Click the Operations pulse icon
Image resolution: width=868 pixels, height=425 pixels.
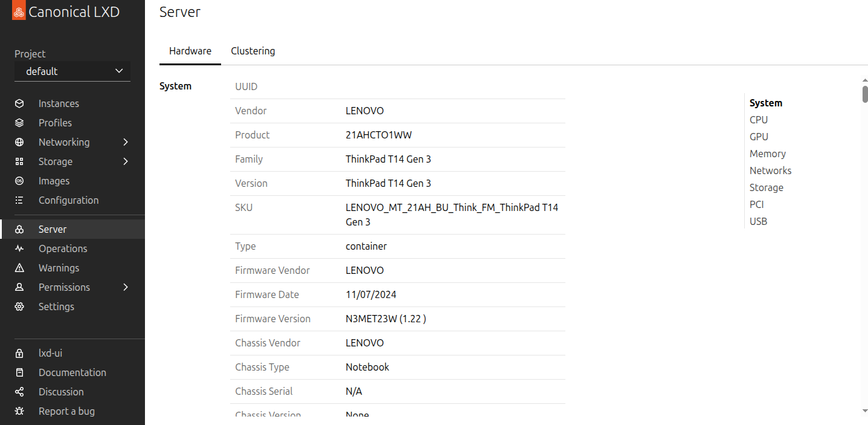coord(19,248)
